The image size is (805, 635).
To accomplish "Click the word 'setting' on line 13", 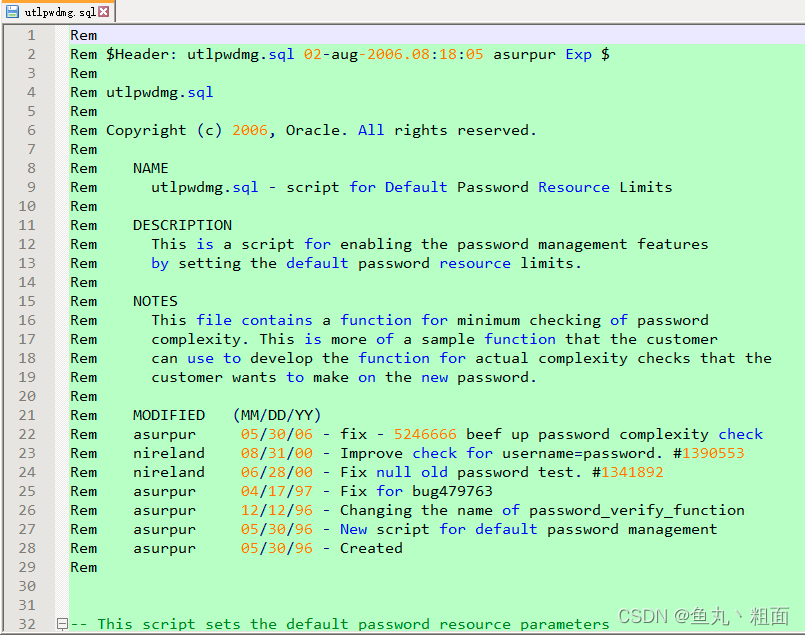I will (209, 264).
